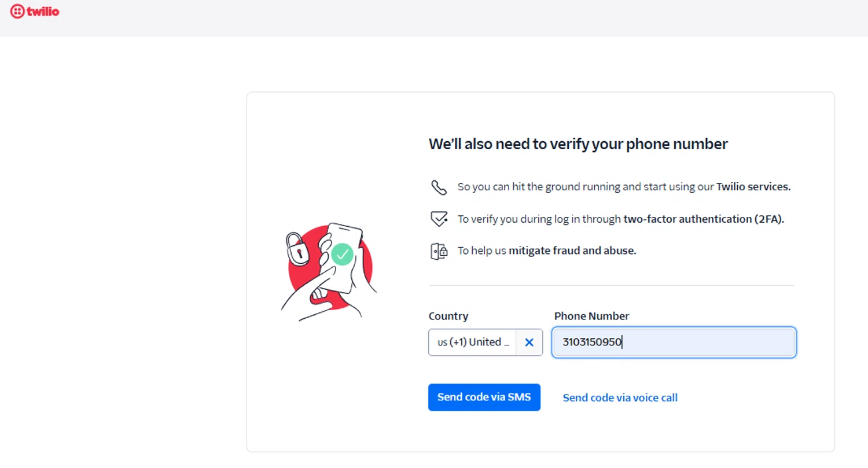The height and width of the screenshot is (468, 868).
Task: Click the fraud mitigation door lock icon
Action: tap(439, 251)
